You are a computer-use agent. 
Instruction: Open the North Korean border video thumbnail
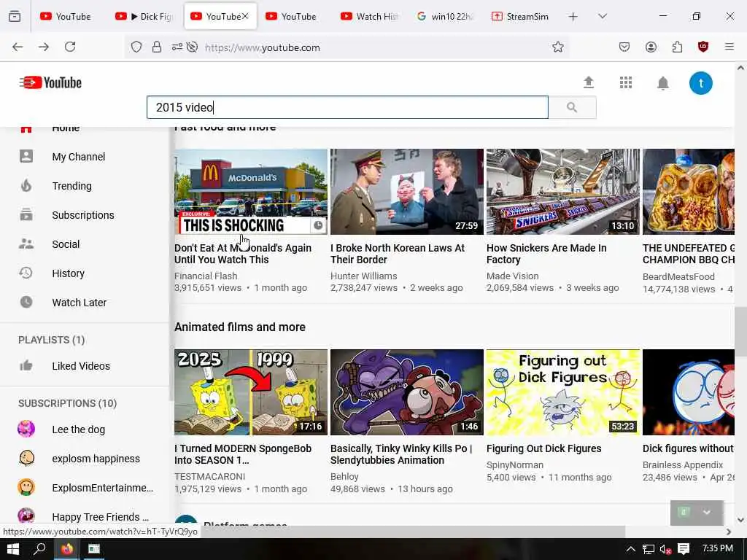tap(407, 192)
